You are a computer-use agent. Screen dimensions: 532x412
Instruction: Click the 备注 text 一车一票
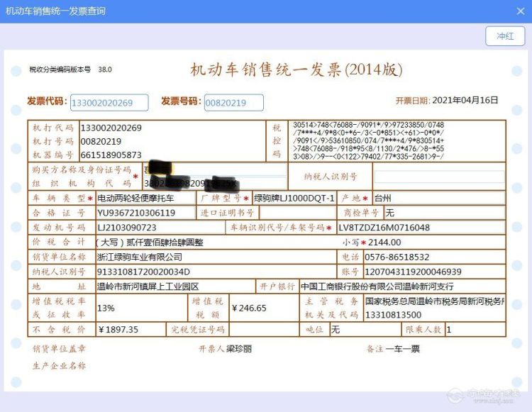tap(403, 349)
